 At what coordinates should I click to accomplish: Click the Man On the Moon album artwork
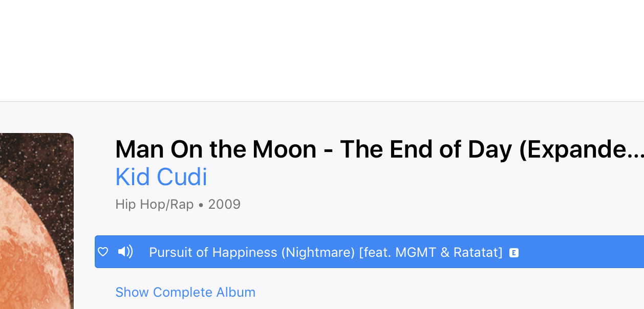tap(36, 220)
